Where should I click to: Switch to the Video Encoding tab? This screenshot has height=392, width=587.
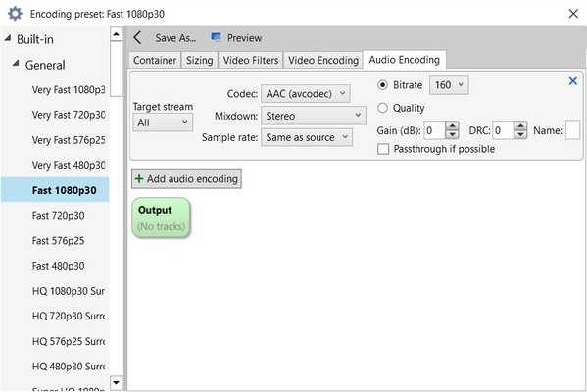tap(323, 61)
